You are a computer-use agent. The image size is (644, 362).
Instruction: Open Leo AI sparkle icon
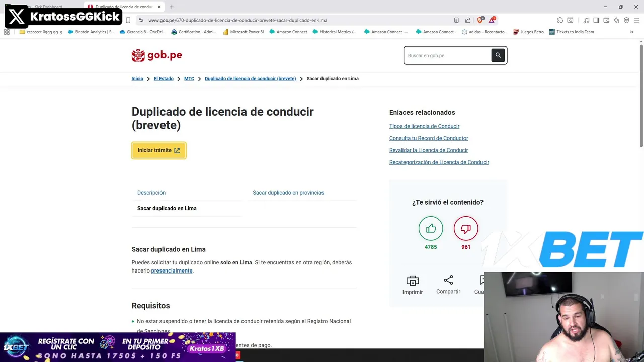pyautogui.click(x=616, y=20)
